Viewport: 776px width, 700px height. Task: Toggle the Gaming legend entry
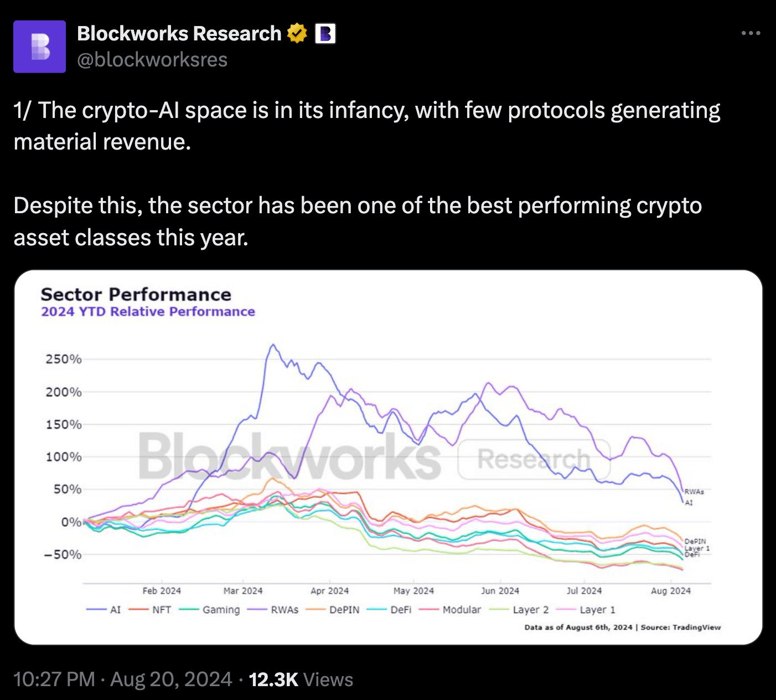(209, 610)
